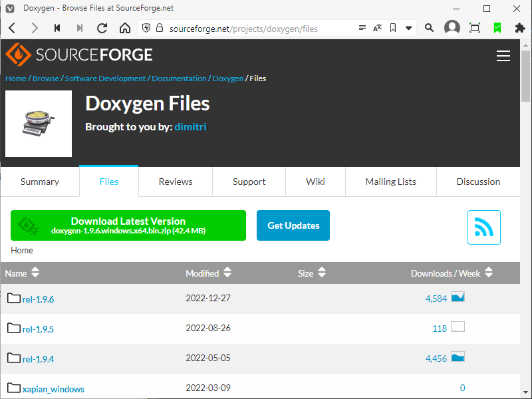Click the green bookmark extension icon
Screen dimensions: 532x399
point(497,28)
